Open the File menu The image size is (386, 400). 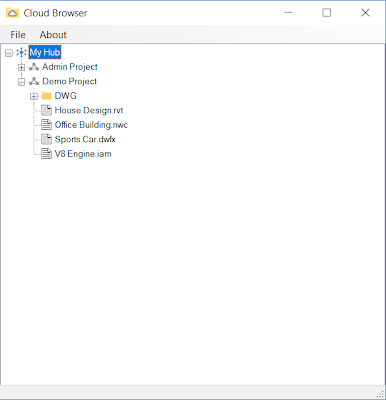click(x=18, y=35)
